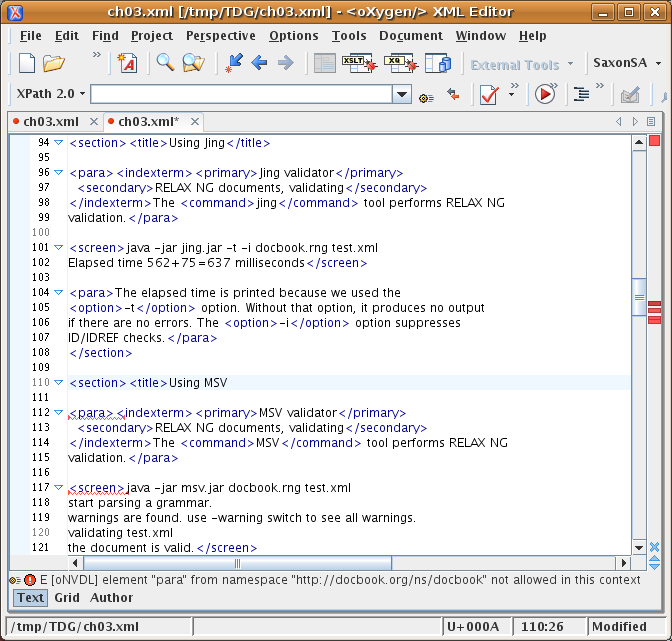Expand the XPath expression history dropdown
This screenshot has height=641, width=672.
(401, 95)
